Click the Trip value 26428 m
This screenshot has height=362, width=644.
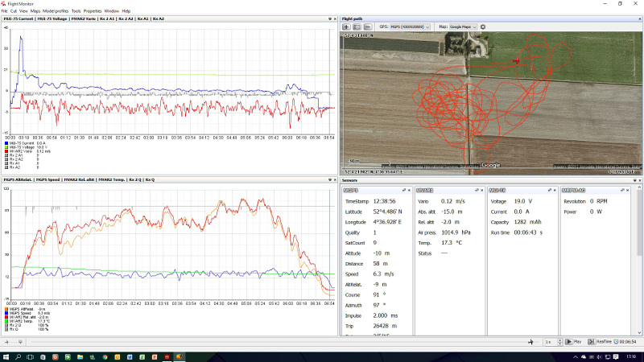(x=385, y=326)
